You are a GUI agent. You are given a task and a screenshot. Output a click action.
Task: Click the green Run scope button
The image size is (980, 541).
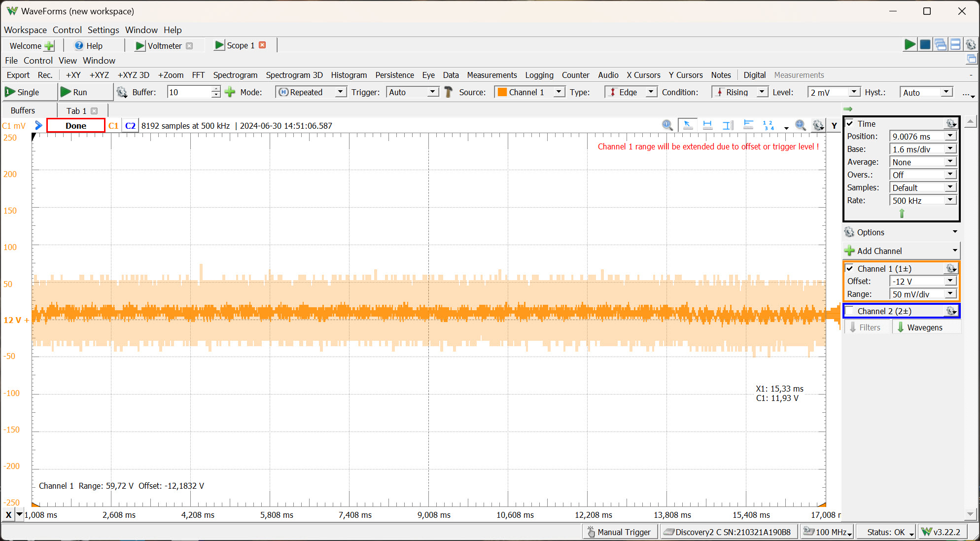74,92
